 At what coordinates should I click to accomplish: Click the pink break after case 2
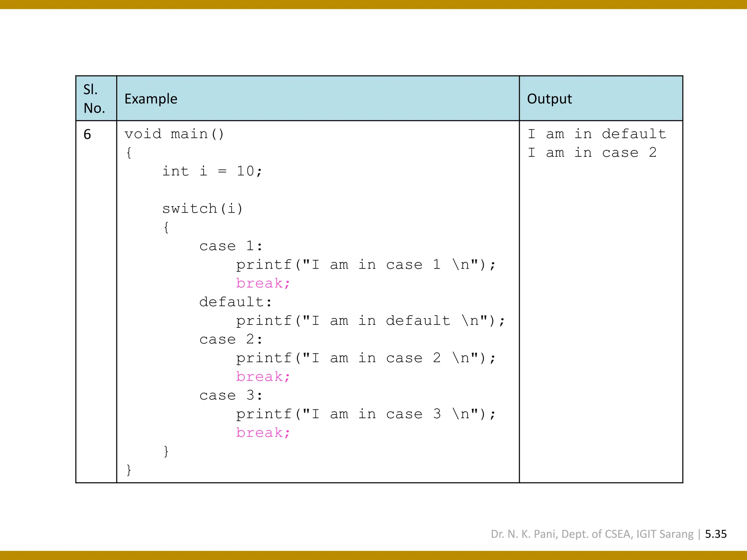pos(263,377)
